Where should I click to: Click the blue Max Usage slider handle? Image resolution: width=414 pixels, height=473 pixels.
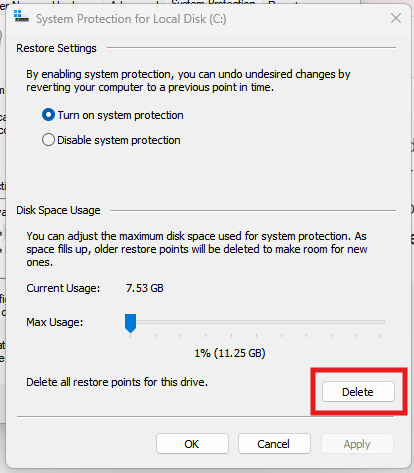click(x=130, y=323)
